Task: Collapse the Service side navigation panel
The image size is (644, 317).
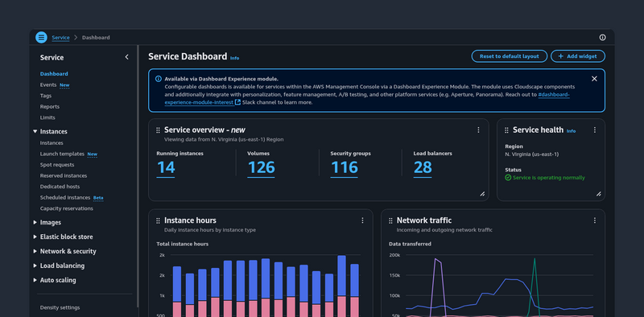Action: (126, 57)
